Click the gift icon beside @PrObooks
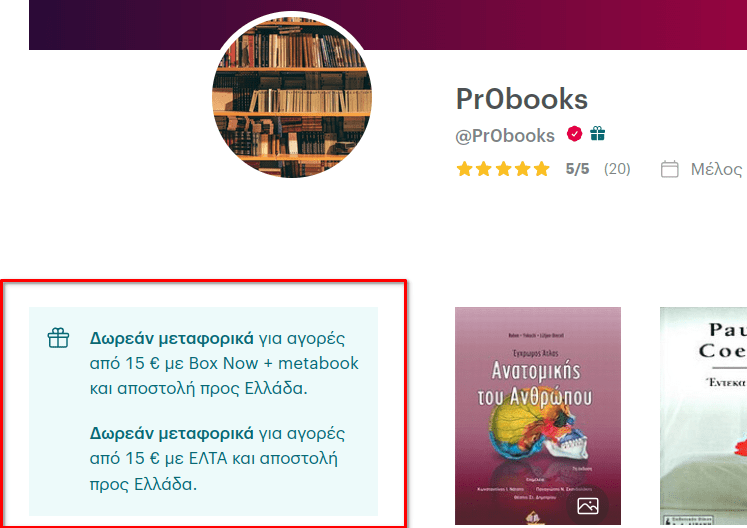747x528 pixels. tap(597, 134)
